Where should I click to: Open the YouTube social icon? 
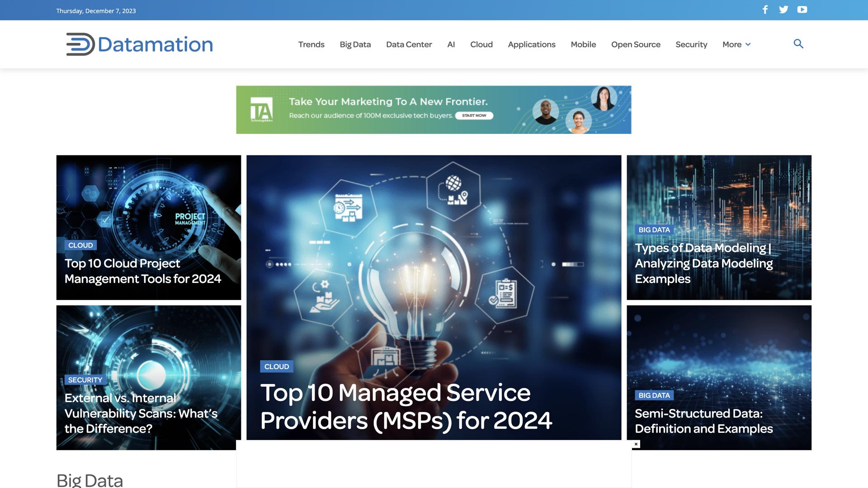[x=802, y=10]
